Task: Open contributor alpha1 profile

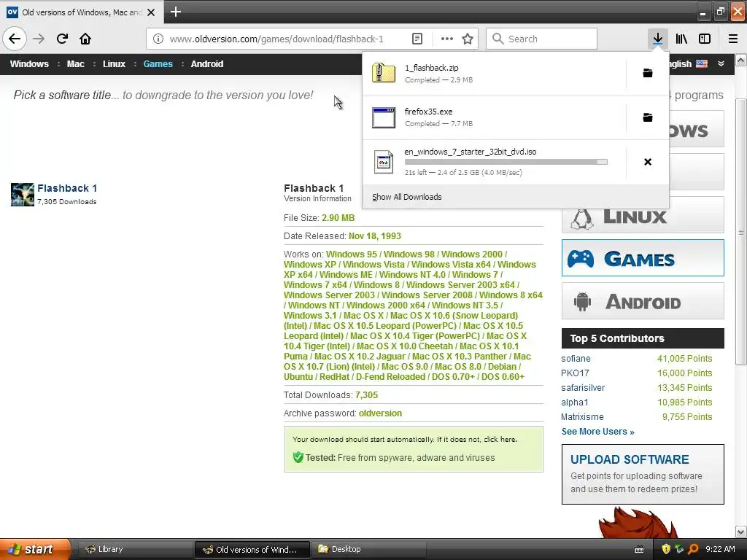Action: coord(574,402)
